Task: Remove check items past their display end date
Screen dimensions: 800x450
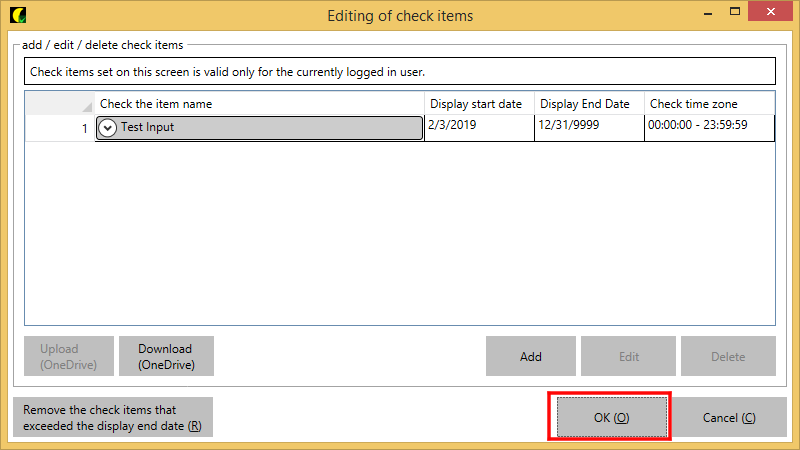Action: point(113,418)
